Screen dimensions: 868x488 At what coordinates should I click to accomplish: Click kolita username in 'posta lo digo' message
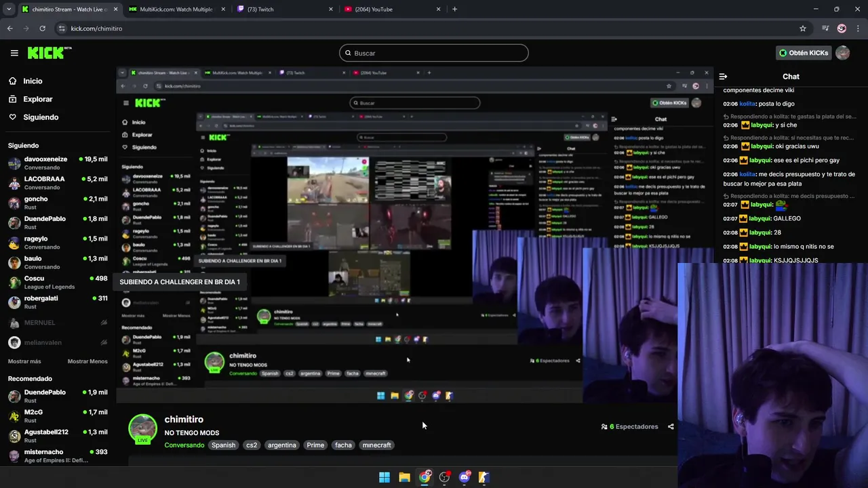[748, 104]
